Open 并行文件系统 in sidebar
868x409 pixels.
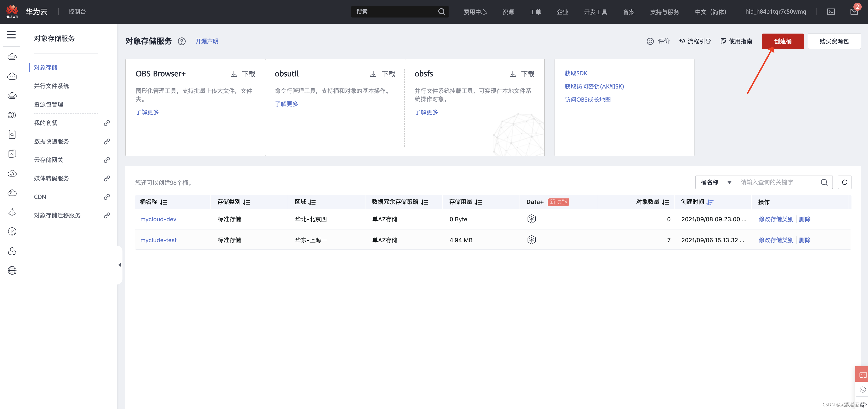[x=51, y=86]
